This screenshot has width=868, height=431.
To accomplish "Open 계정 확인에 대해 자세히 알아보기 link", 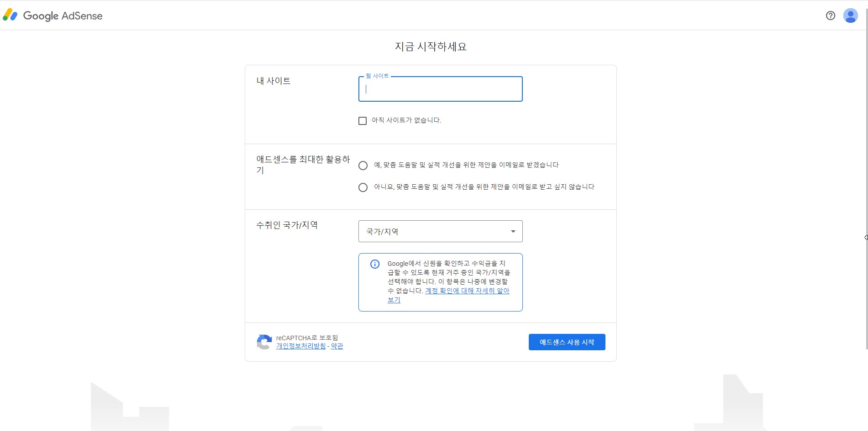I will (x=467, y=291).
